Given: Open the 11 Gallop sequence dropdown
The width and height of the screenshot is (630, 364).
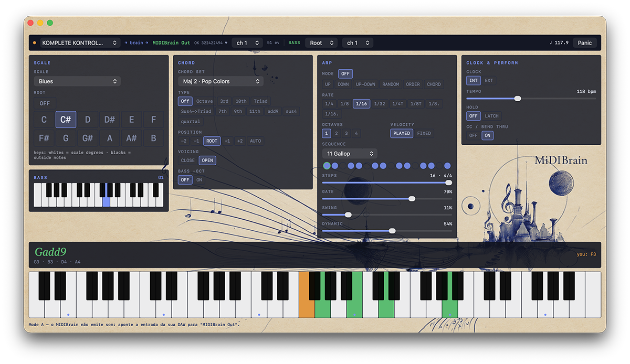Looking at the screenshot, I should click(x=350, y=154).
